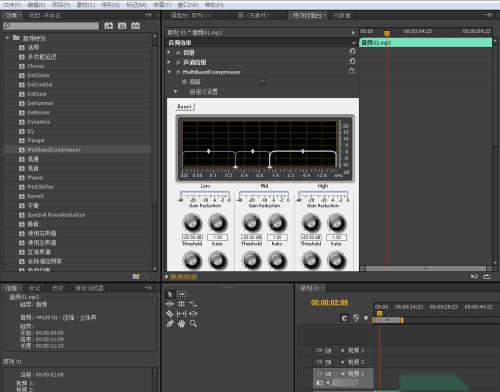Select the Track Select tool

click(181, 294)
